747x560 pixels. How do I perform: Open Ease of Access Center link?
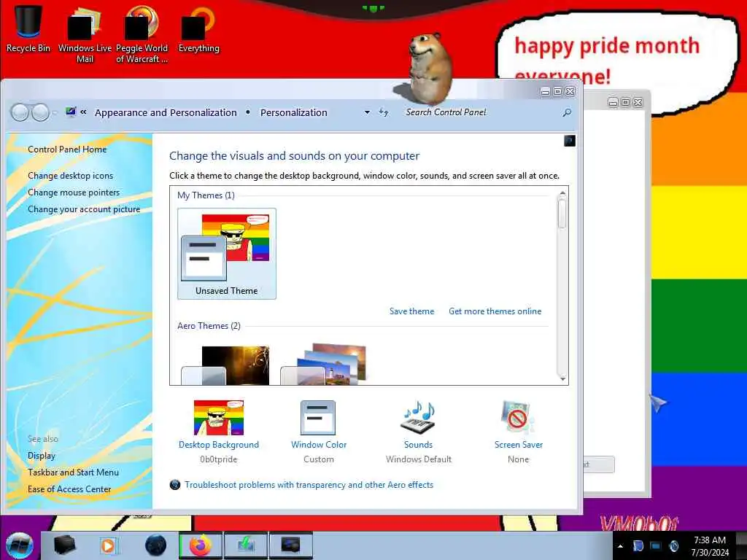point(69,489)
